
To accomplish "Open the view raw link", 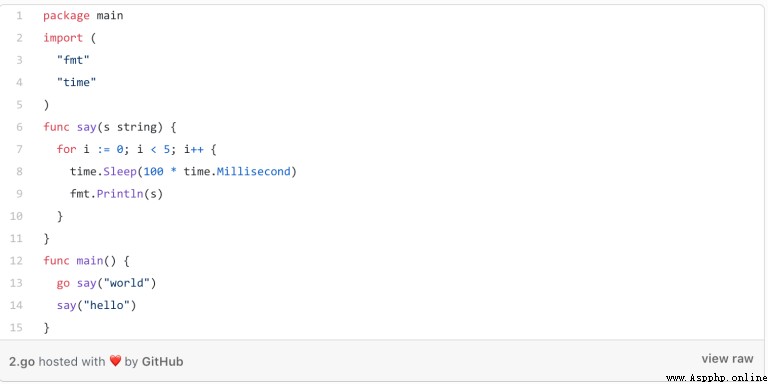I will coord(727,359).
